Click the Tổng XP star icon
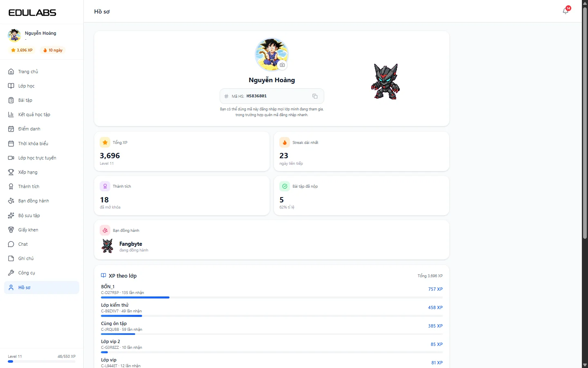 [105, 142]
